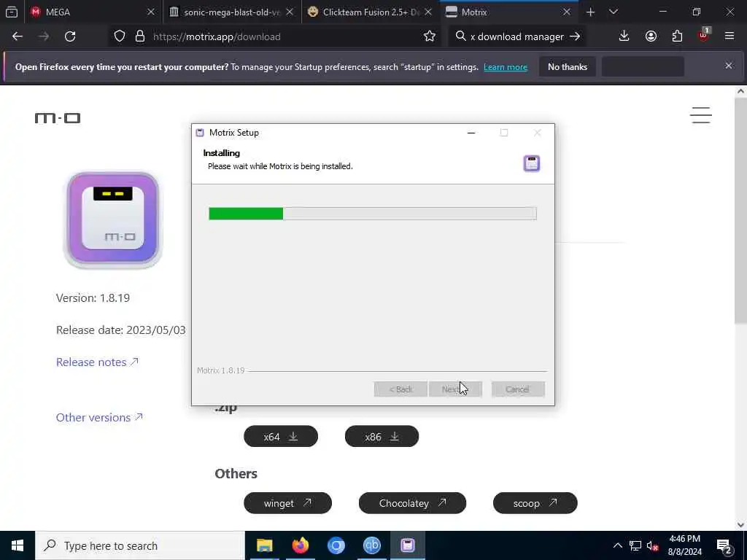The image size is (747, 560).
Task: Expand the list all tabs chevron
Action: pos(613,12)
